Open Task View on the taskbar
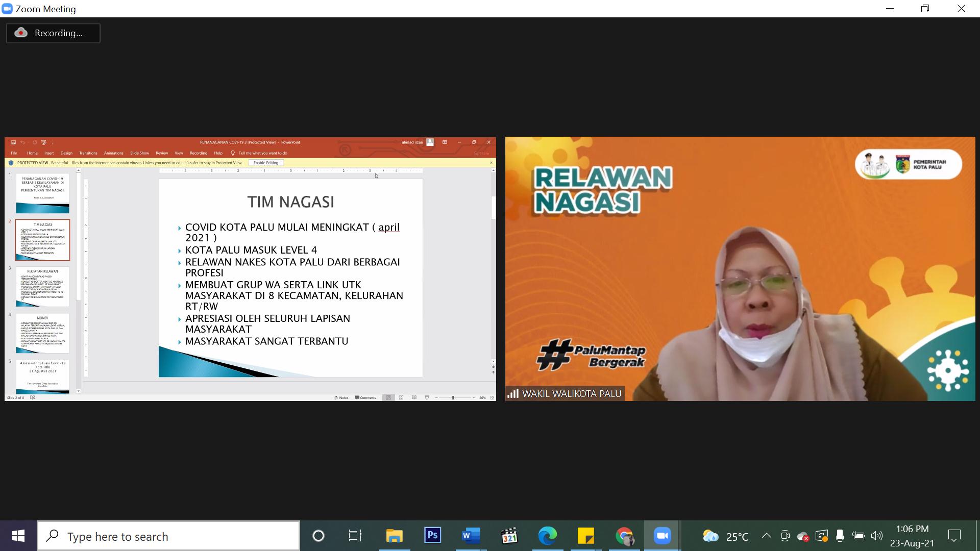Image resolution: width=980 pixels, height=551 pixels. coord(355,536)
